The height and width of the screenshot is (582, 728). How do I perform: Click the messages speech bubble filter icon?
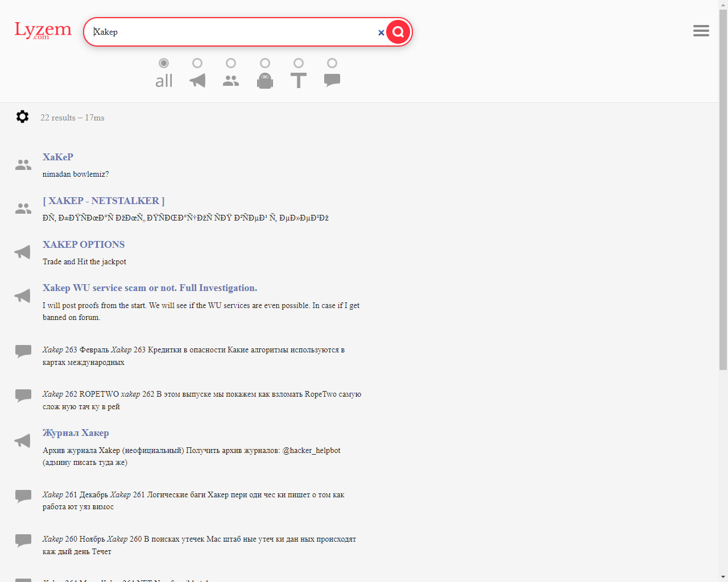pos(332,81)
